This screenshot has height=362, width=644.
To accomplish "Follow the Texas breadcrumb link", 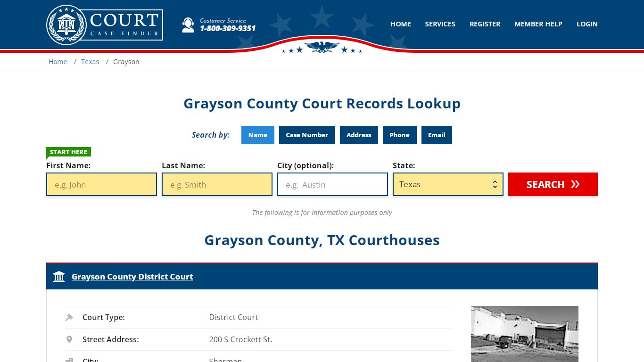I will tap(90, 62).
